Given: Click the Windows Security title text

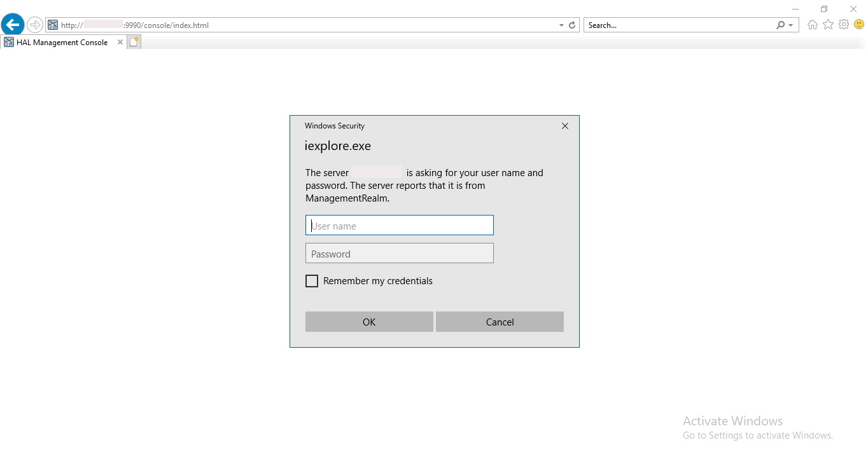Looking at the screenshot, I should [335, 126].
